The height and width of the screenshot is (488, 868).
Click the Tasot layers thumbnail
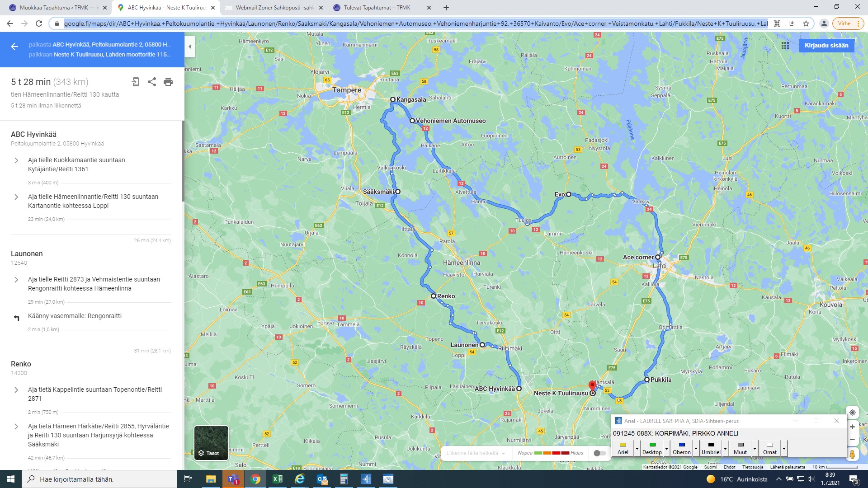point(211,443)
